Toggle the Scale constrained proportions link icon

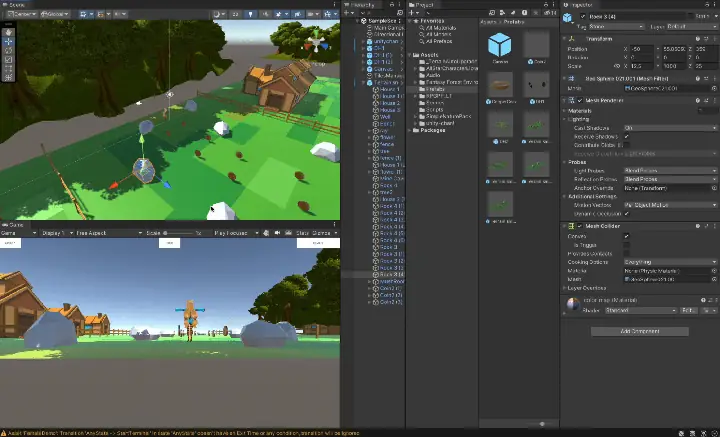coord(618,66)
